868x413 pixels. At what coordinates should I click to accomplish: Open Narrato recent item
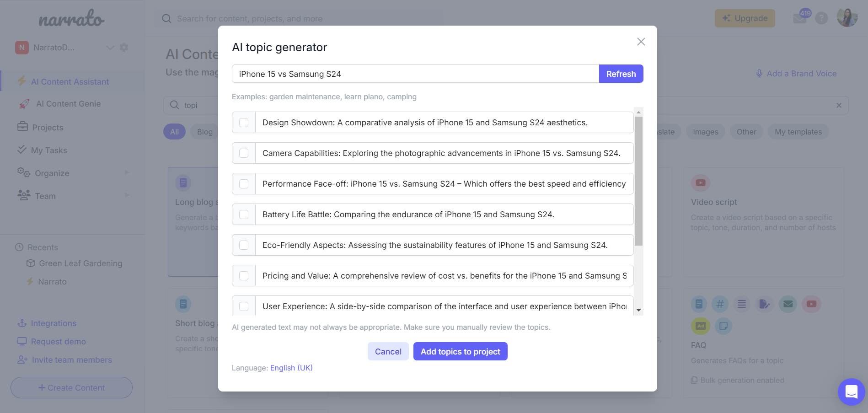(x=52, y=282)
